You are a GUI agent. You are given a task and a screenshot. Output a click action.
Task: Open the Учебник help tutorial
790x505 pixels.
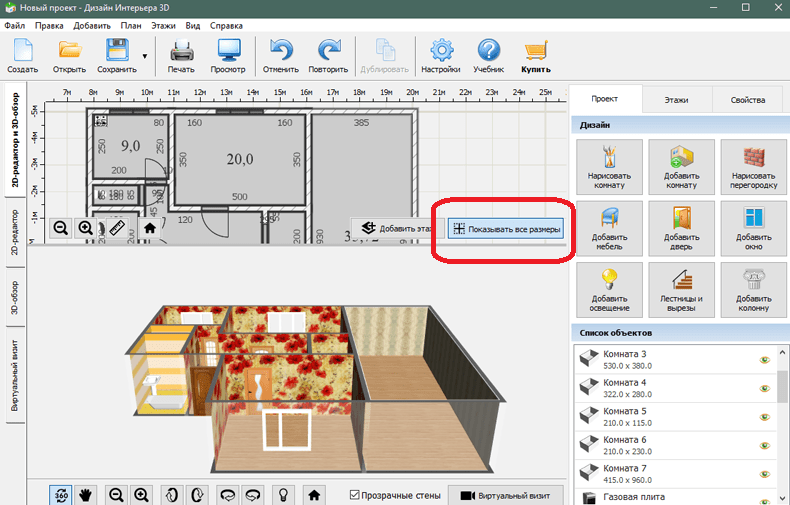tap(489, 55)
